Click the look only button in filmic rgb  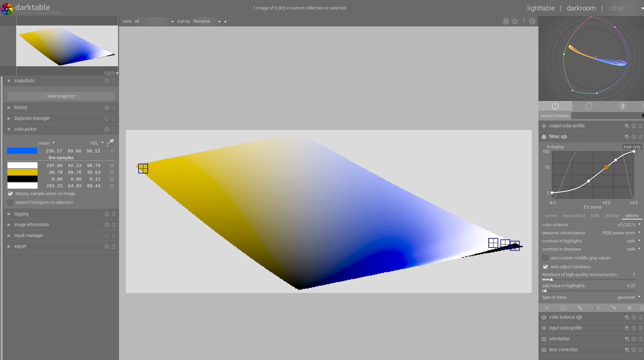point(632,147)
